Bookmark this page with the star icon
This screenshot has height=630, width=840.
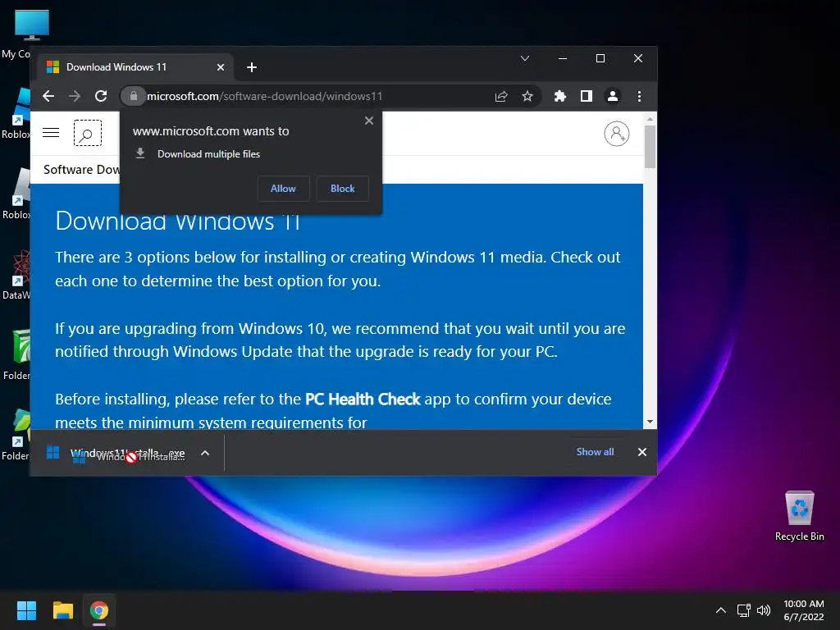click(527, 96)
